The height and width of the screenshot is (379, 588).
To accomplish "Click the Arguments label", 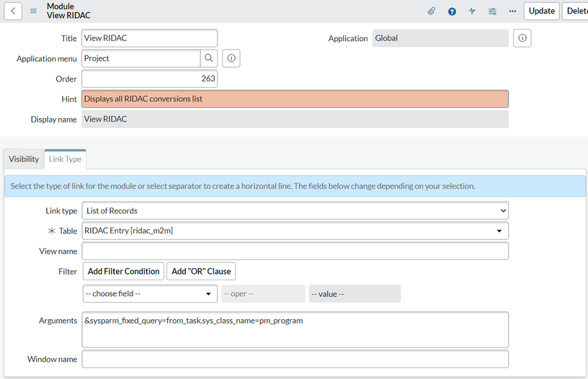I will (x=58, y=321).
